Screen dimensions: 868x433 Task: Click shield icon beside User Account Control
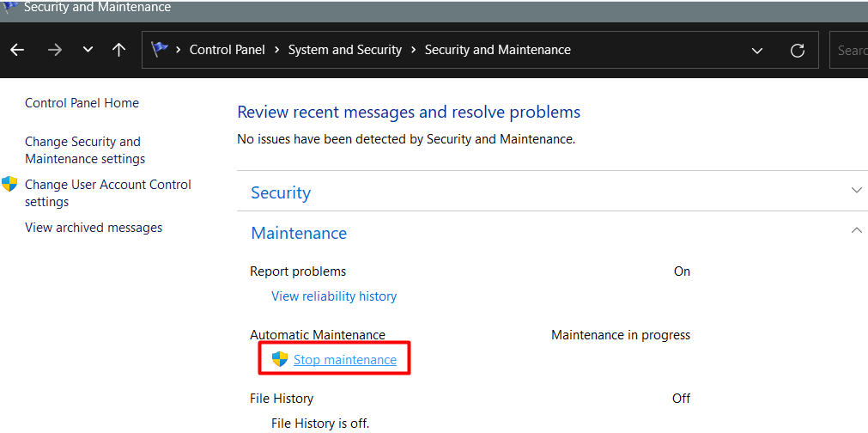[9, 185]
